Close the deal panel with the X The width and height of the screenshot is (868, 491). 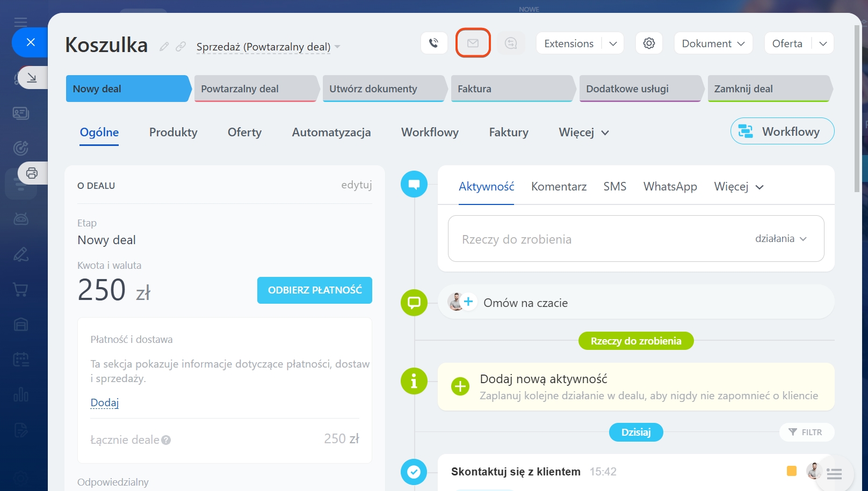(31, 42)
